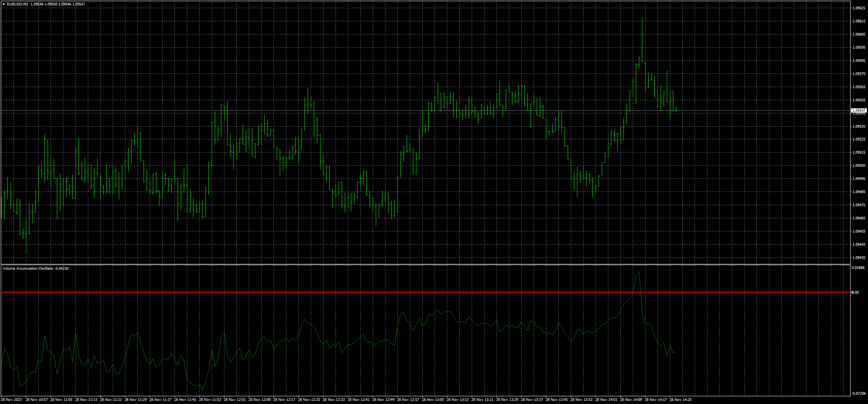The width and height of the screenshot is (868, 404).
Task: Click the 28 Nov 12:17 time label
Action: coord(284,399)
